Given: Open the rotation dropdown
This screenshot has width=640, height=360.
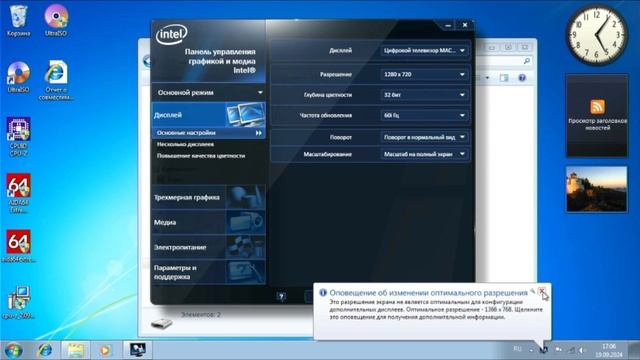Looking at the screenshot, I should (x=424, y=137).
